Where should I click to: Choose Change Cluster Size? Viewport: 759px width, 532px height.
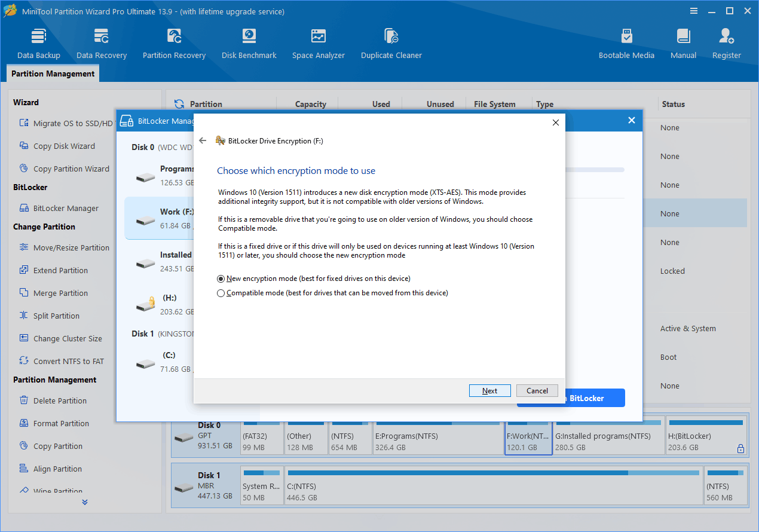[60, 338]
